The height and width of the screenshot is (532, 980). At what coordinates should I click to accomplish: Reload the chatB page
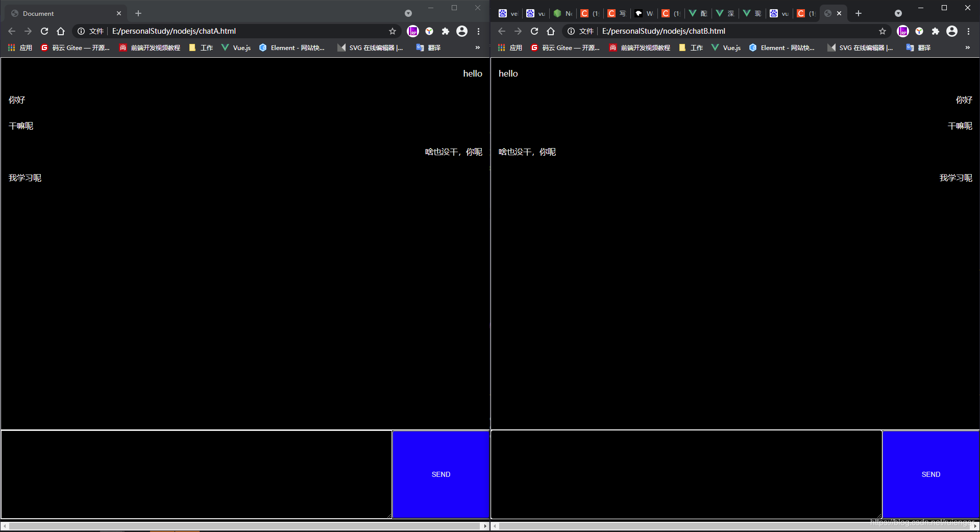click(x=534, y=31)
